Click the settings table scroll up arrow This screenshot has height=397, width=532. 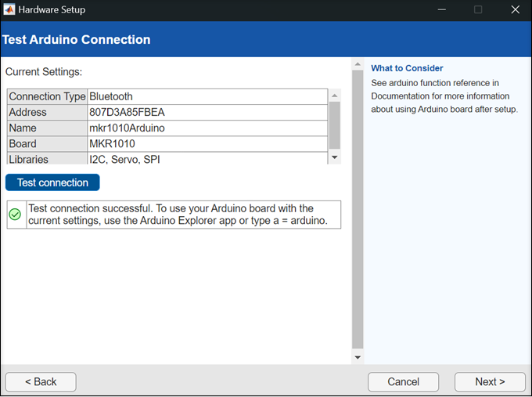pos(335,96)
